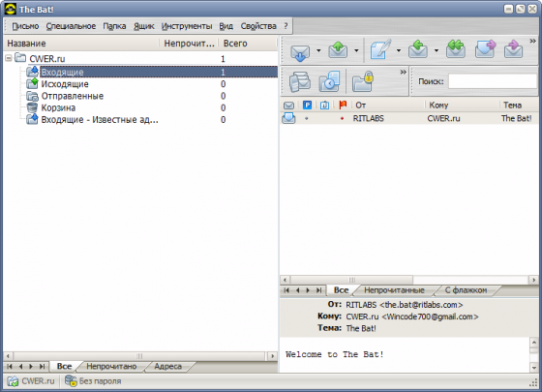Click the Create new message icon

pos(380,50)
